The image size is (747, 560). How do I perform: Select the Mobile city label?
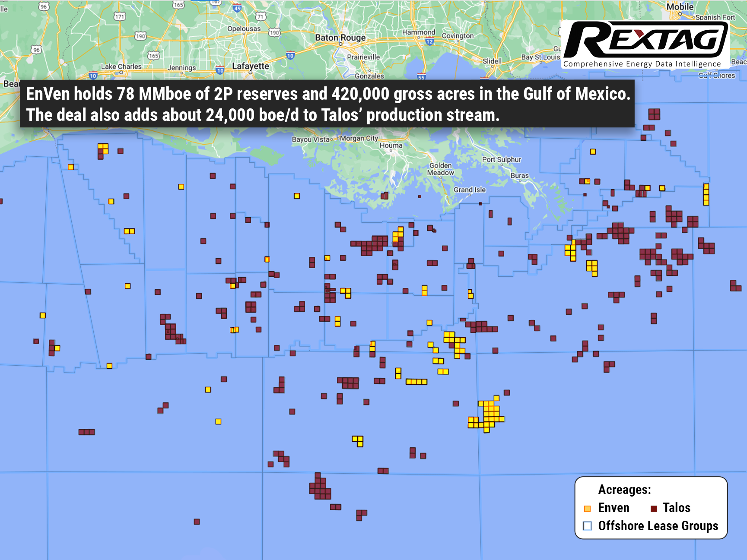point(680,6)
